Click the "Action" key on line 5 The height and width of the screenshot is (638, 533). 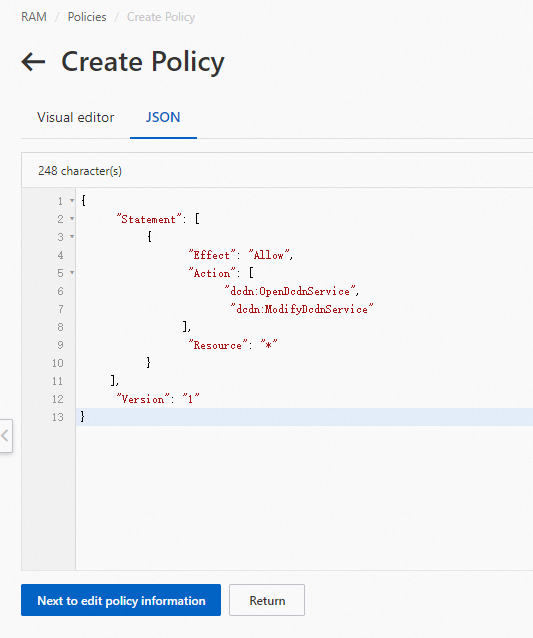(212, 273)
